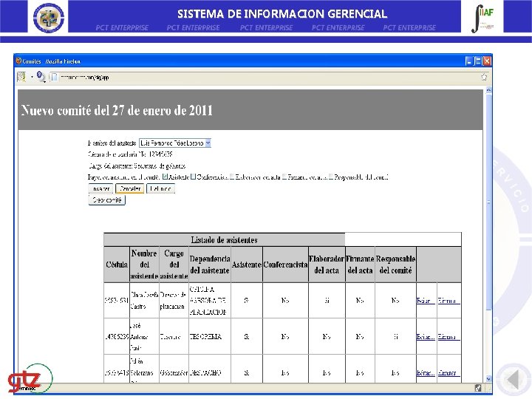Click Editar link in the DESPACHO row
The image size is (532, 399).
point(425,373)
